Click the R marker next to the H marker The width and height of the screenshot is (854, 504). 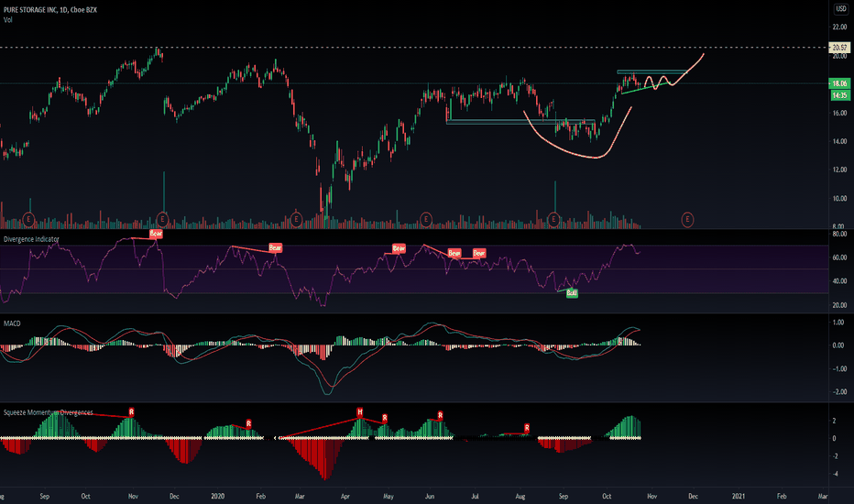[x=385, y=418]
